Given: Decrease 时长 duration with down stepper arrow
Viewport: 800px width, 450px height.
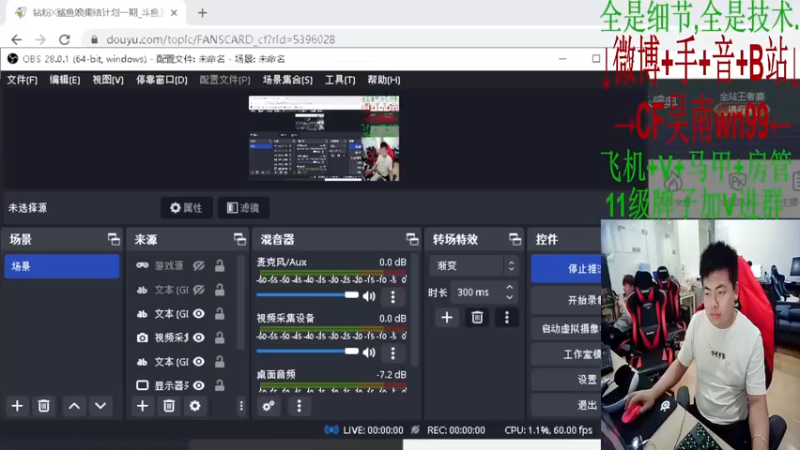Looking at the screenshot, I should click(509, 297).
